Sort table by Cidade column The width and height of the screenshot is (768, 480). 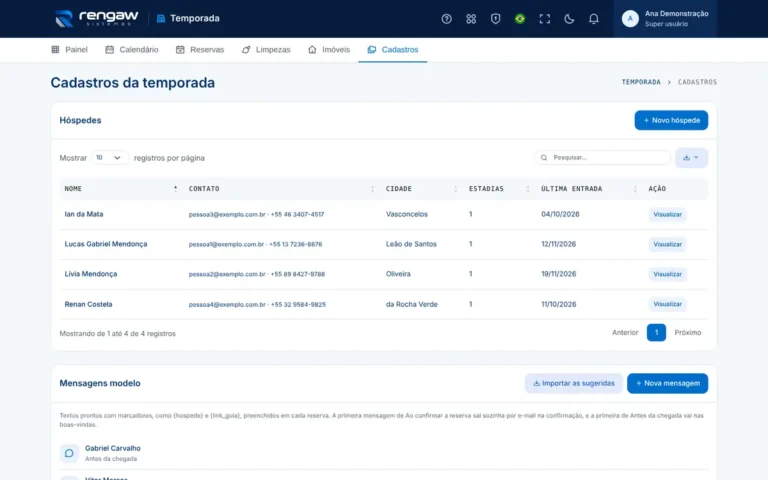[421, 189]
